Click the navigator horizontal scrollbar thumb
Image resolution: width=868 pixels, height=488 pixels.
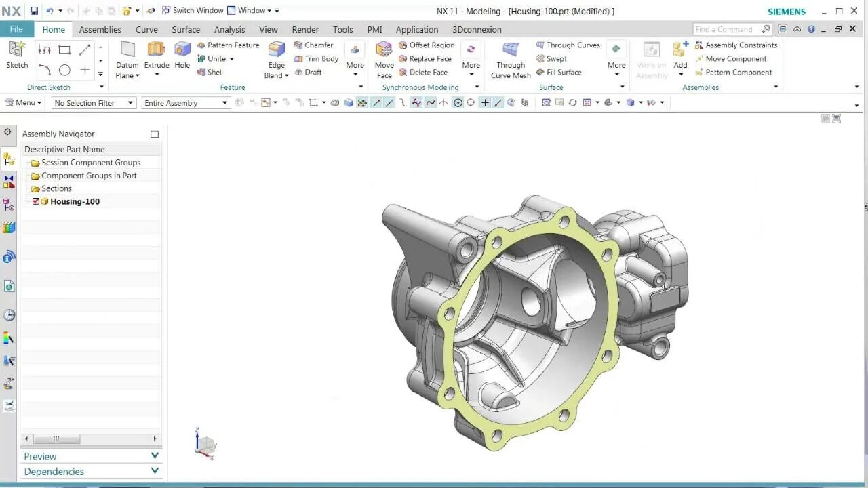click(x=56, y=439)
